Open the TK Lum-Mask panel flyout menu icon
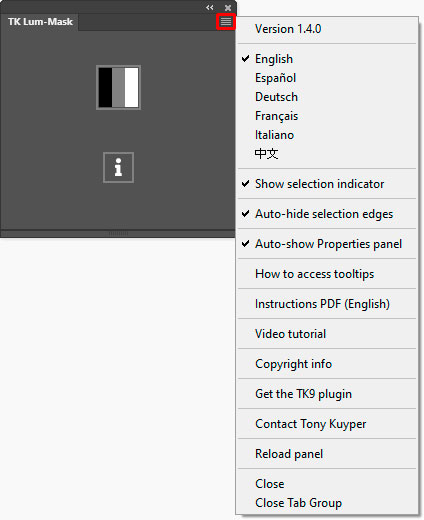424x520 pixels. (x=226, y=22)
